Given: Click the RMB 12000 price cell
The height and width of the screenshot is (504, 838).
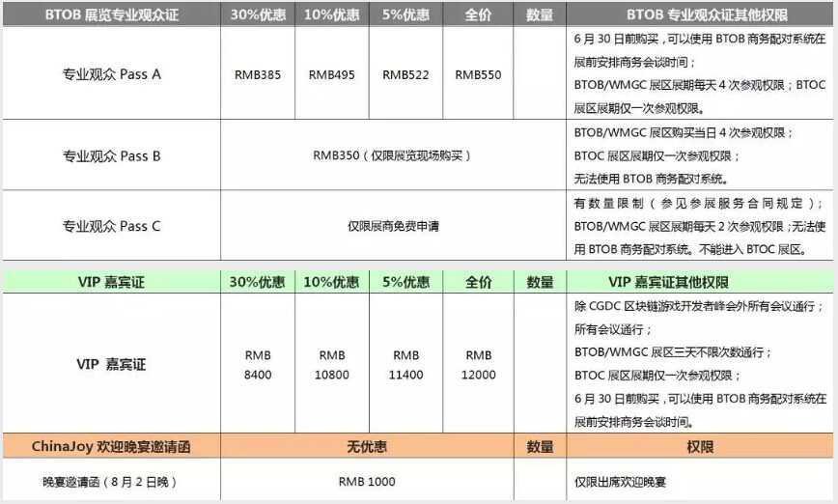Looking at the screenshot, I should coord(478,365).
